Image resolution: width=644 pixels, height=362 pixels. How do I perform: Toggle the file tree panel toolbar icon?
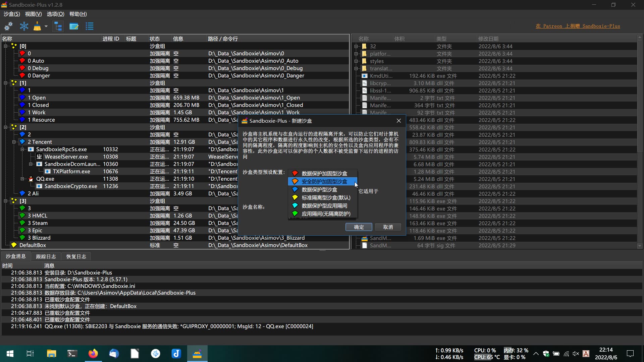click(58, 26)
